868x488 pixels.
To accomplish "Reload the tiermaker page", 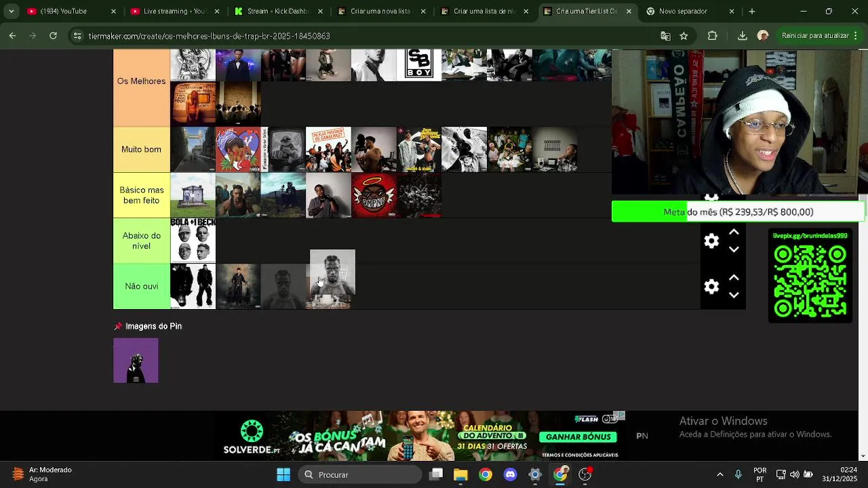I will (x=53, y=36).
